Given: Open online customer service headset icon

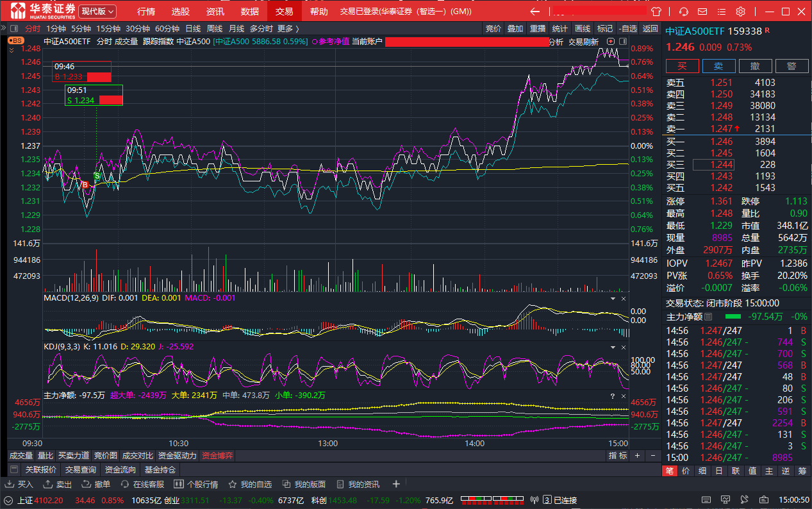Looking at the screenshot, I should [x=684, y=12].
